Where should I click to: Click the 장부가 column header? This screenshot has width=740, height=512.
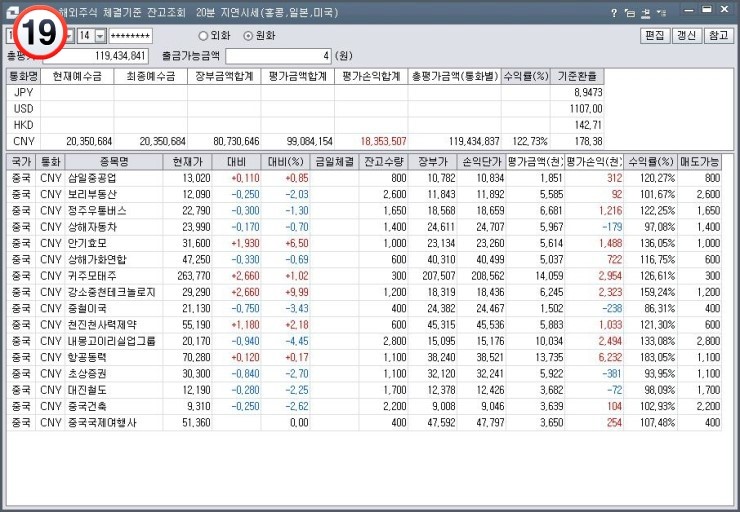[433, 162]
